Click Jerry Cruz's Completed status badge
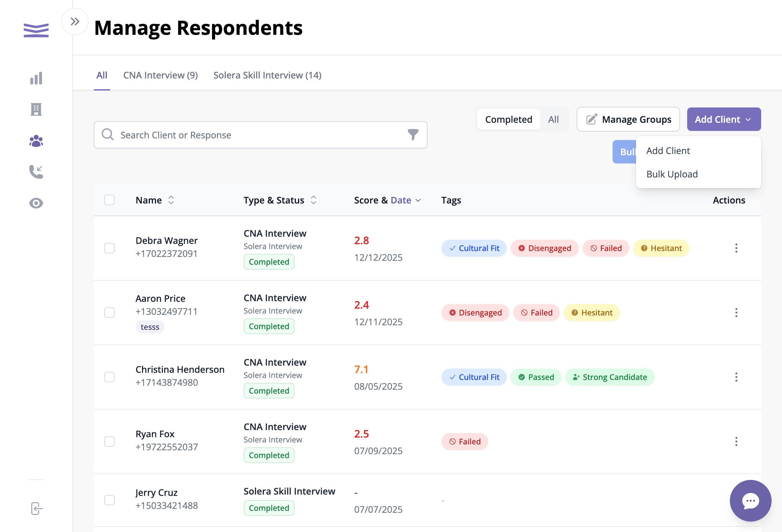This screenshot has width=782, height=532. point(269,508)
